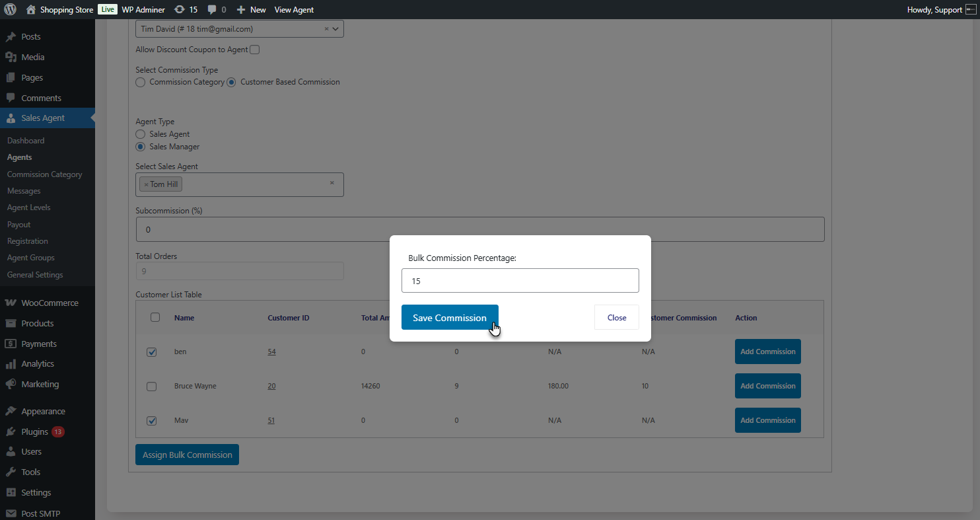980x520 pixels.
Task: Click the Plugins icon in sidebar
Action: 11,431
